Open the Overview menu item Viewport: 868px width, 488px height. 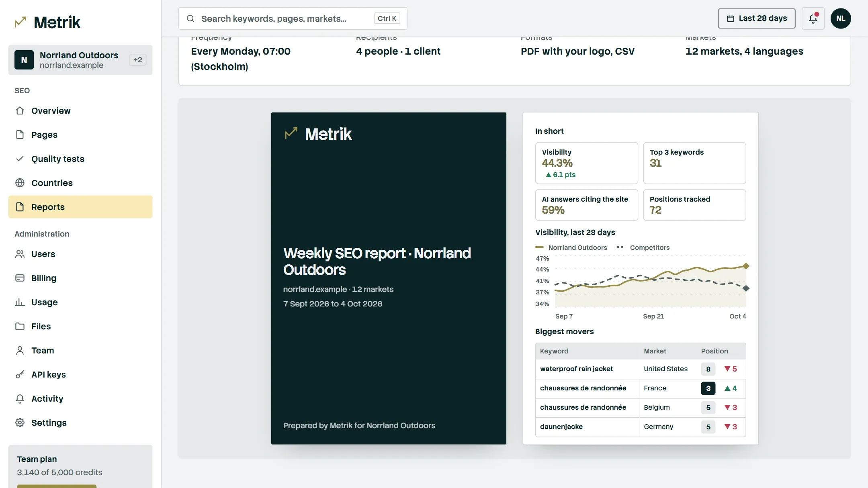click(x=80, y=110)
